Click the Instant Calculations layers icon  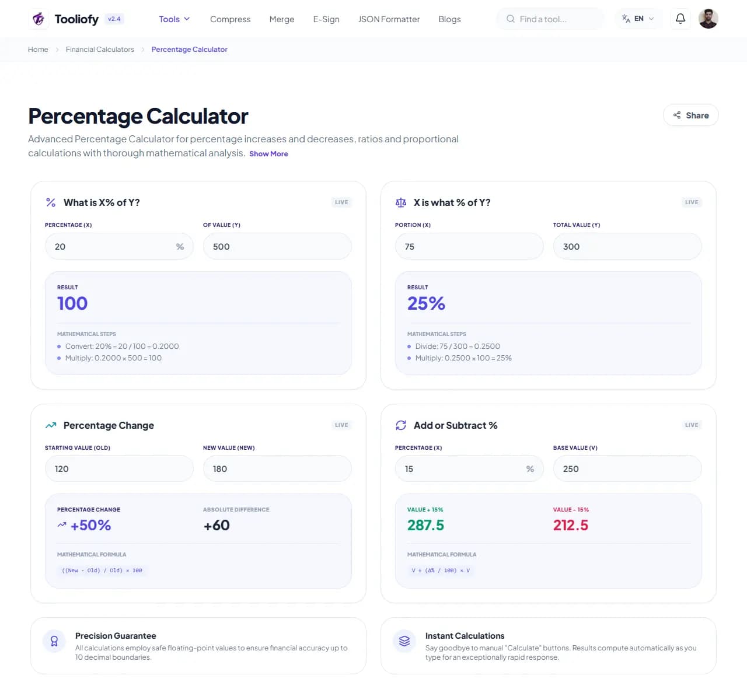[x=404, y=641]
